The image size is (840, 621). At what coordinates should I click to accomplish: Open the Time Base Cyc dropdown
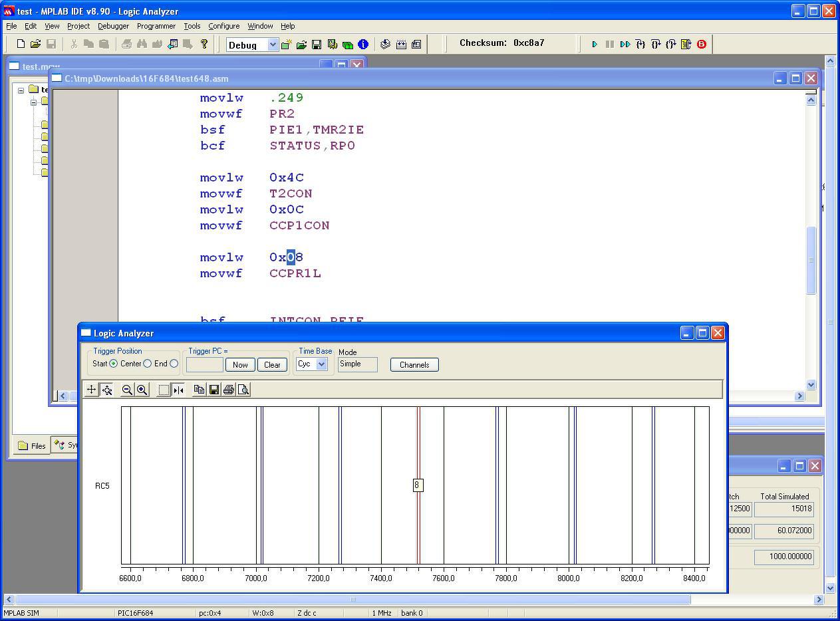tap(322, 364)
